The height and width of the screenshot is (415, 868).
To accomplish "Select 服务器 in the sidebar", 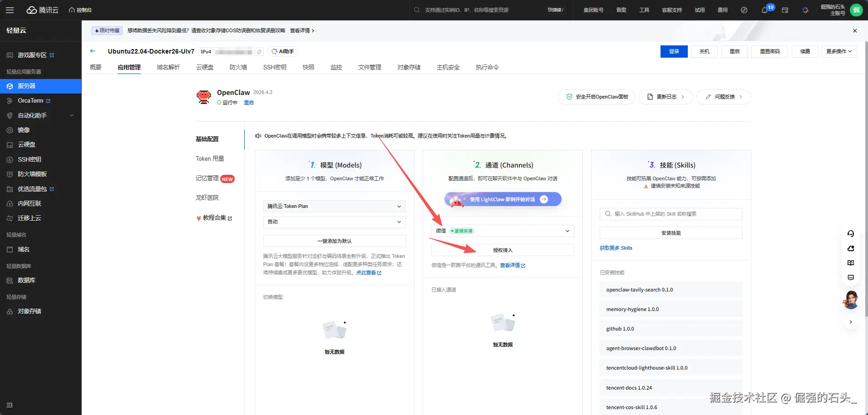I will click(x=41, y=86).
